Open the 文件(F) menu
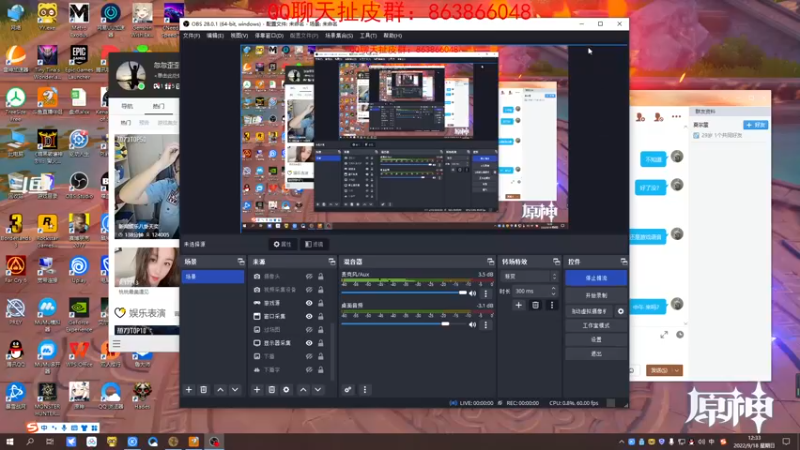Viewport: 800px width, 450px height. tap(191, 36)
